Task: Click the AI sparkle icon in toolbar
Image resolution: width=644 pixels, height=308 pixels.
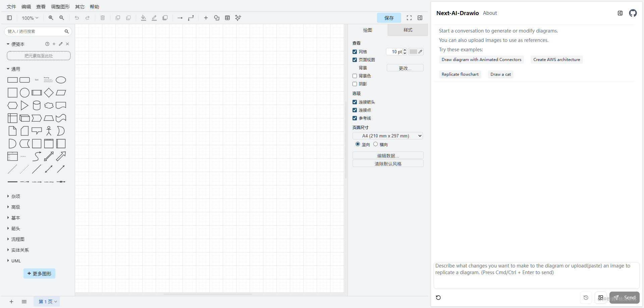Action: 238,18
